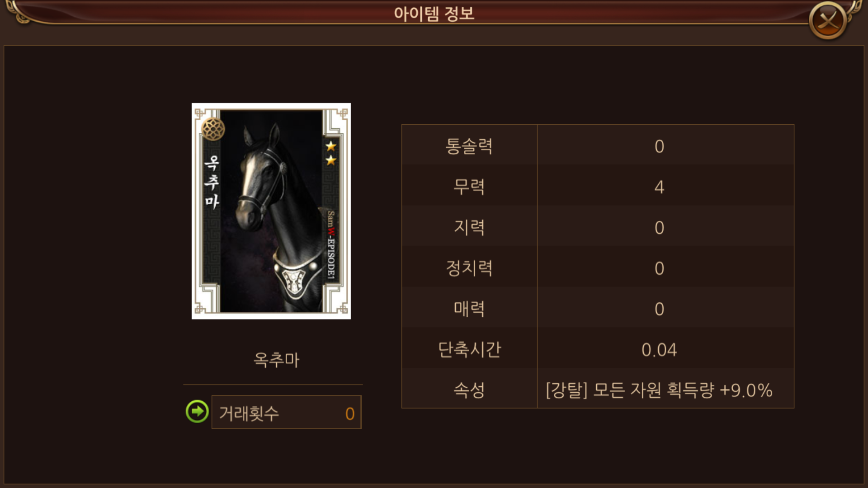Select the 옥추마 horse card image
868x488 pixels.
click(271, 211)
